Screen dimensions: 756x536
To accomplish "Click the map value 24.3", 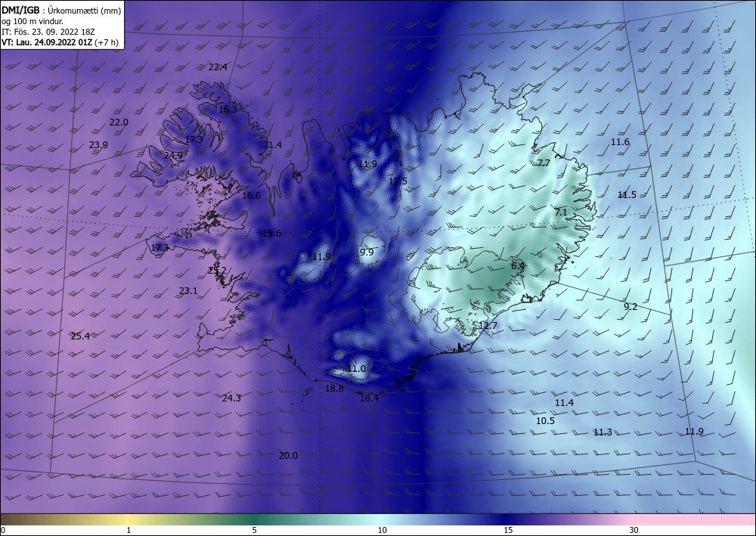I will [231, 398].
